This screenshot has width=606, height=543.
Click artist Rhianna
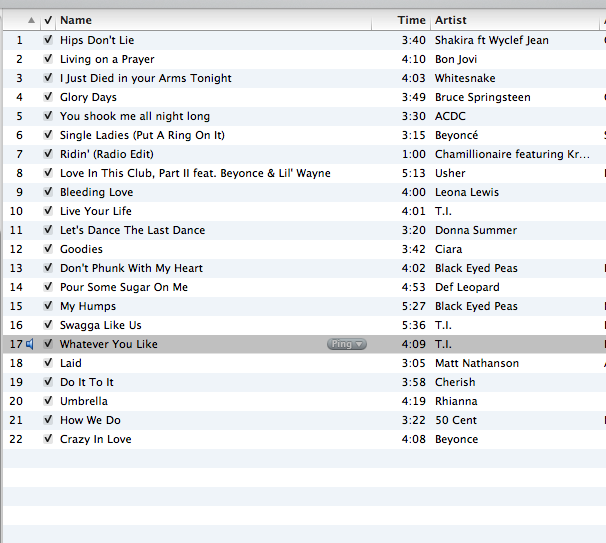tap(456, 401)
